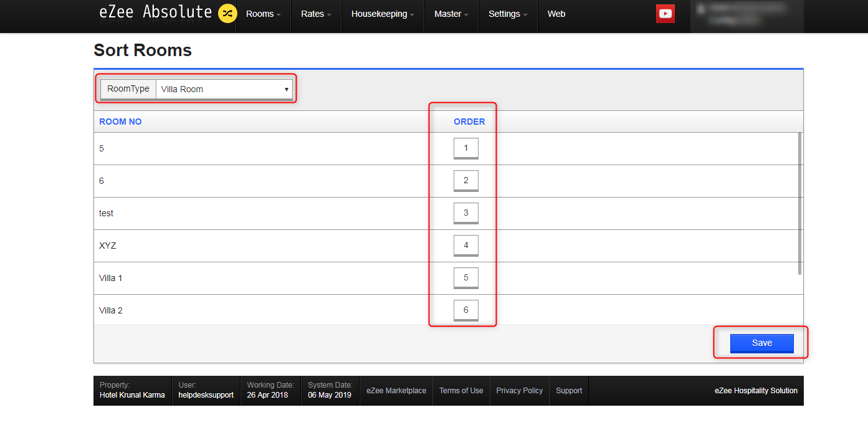This screenshot has width=868, height=430.
Task: Select the room name 'XYZ'
Action: pyautogui.click(x=108, y=246)
